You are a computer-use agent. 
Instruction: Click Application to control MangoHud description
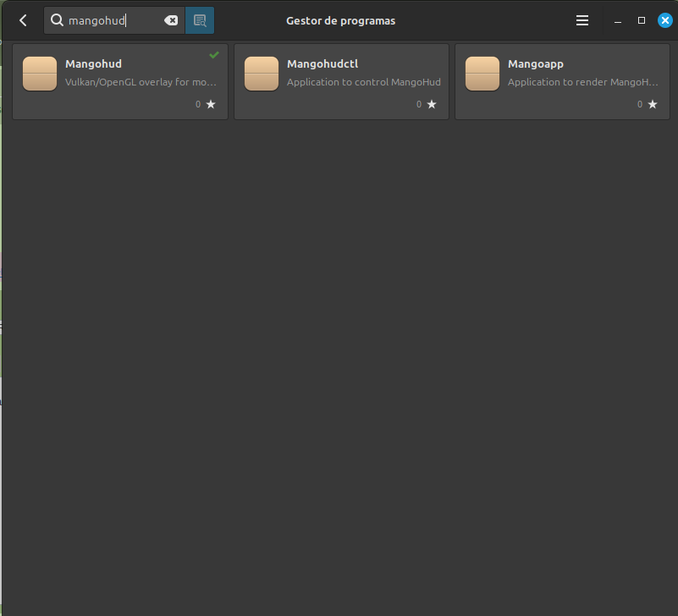pos(364,82)
